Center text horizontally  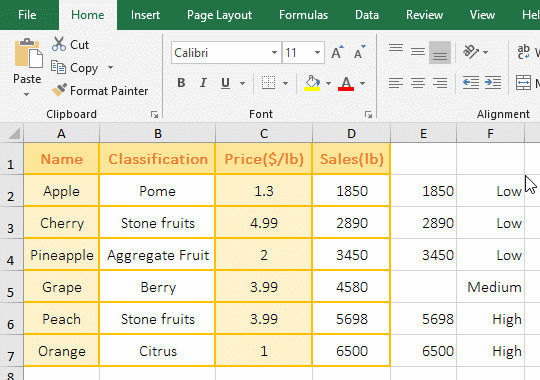coord(418,83)
